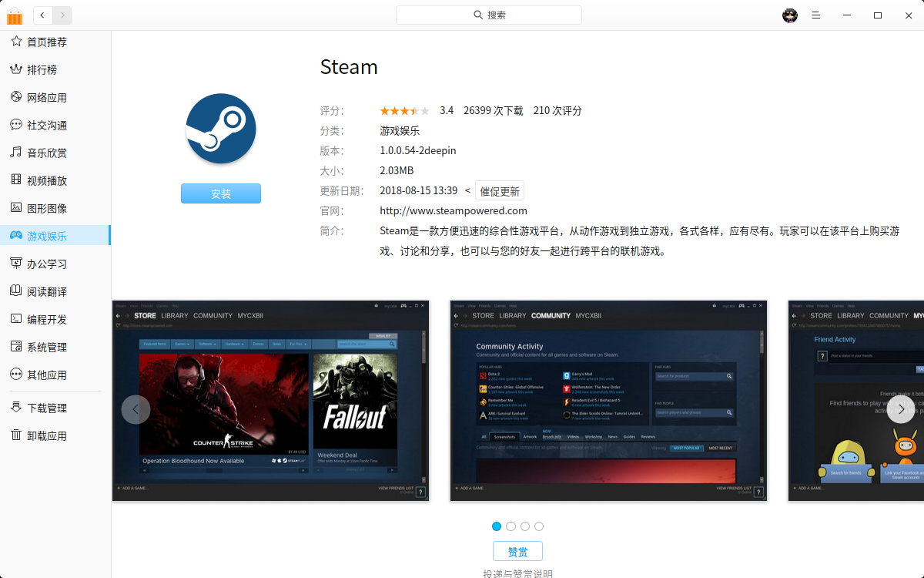Switch to 网络应用 category
Screen dimensions: 924x578
[x=46, y=97]
